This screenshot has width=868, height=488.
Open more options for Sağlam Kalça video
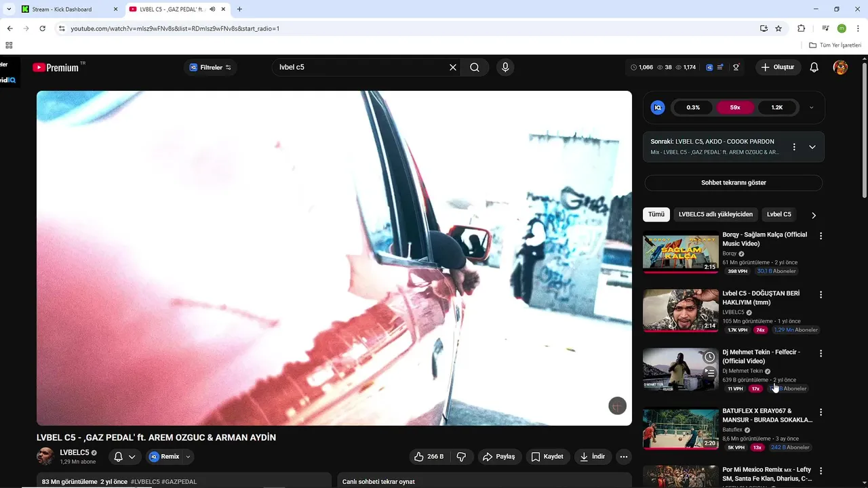coord(821,236)
